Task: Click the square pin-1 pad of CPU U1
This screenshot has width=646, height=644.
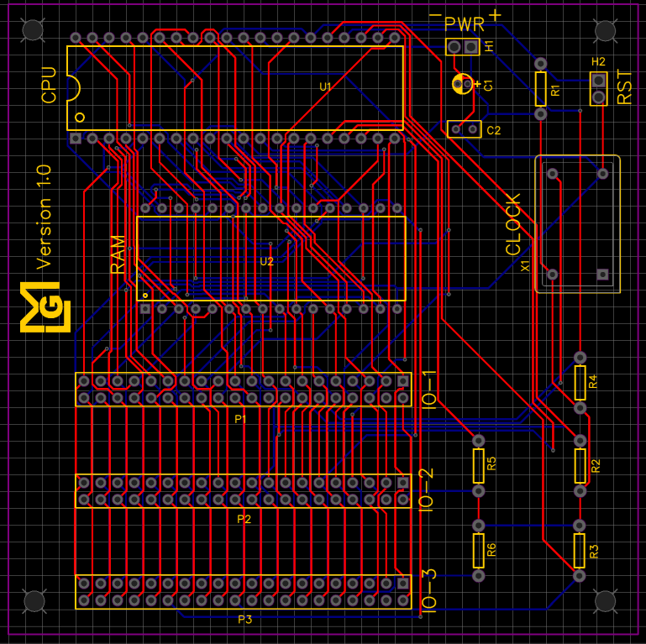Action: (x=76, y=139)
